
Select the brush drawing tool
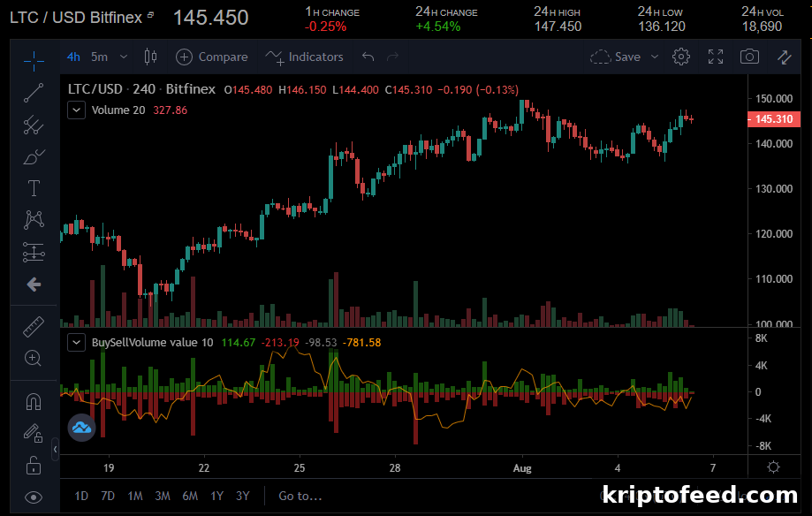click(x=34, y=156)
